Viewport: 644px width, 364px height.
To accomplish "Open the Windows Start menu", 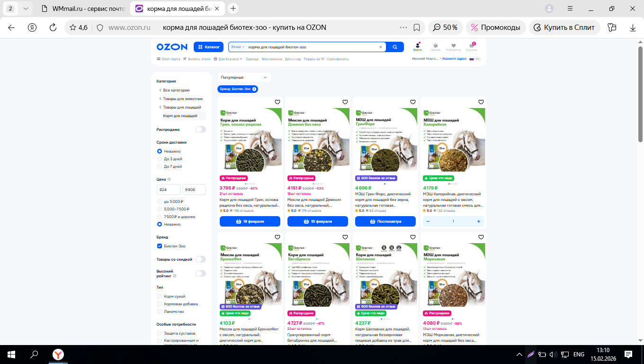I will [11, 354].
